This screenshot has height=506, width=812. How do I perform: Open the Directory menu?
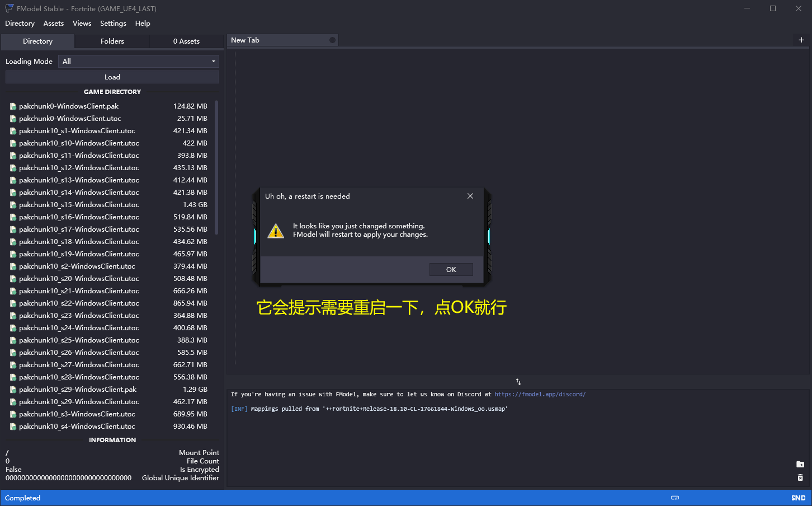coord(20,24)
